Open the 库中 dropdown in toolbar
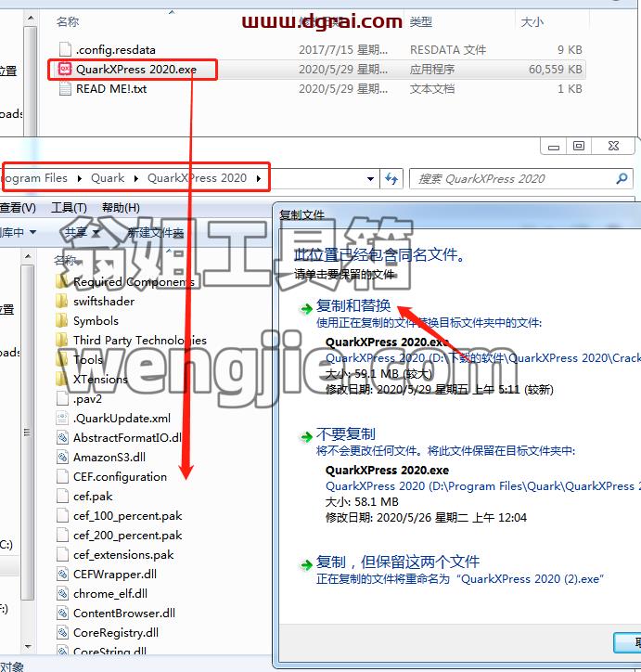Screen dimensions: 641x672 (x=17, y=232)
